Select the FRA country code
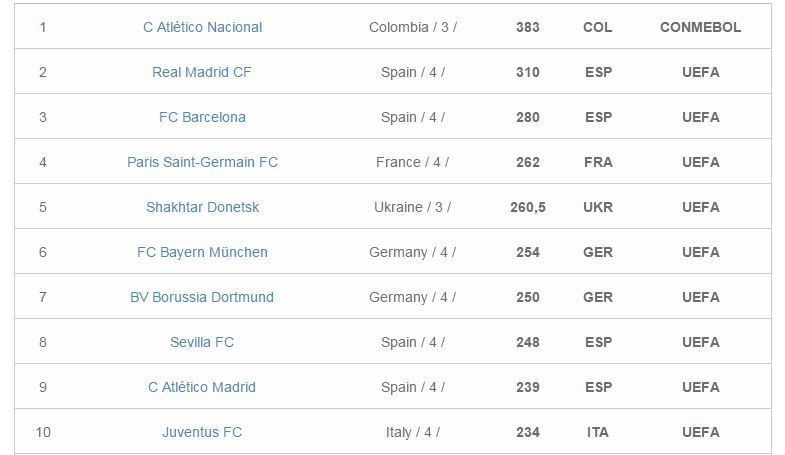This screenshot has width=785, height=455. tap(598, 162)
